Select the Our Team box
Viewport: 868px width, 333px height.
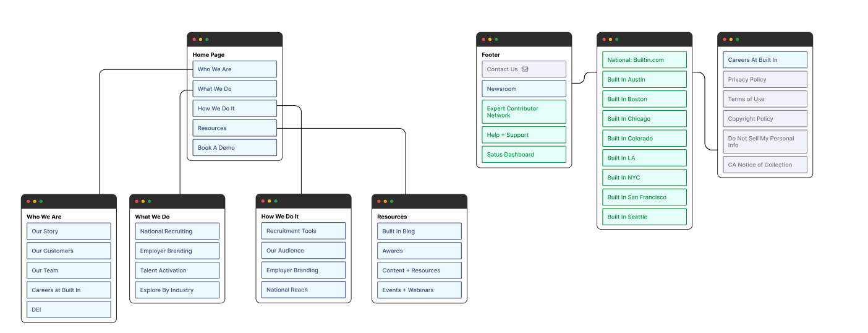pyautogui.click(x=69, y=270)
